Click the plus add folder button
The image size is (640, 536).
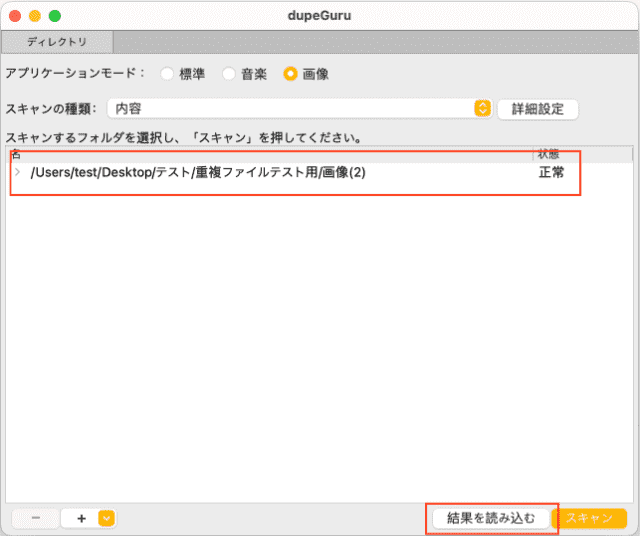81,518
